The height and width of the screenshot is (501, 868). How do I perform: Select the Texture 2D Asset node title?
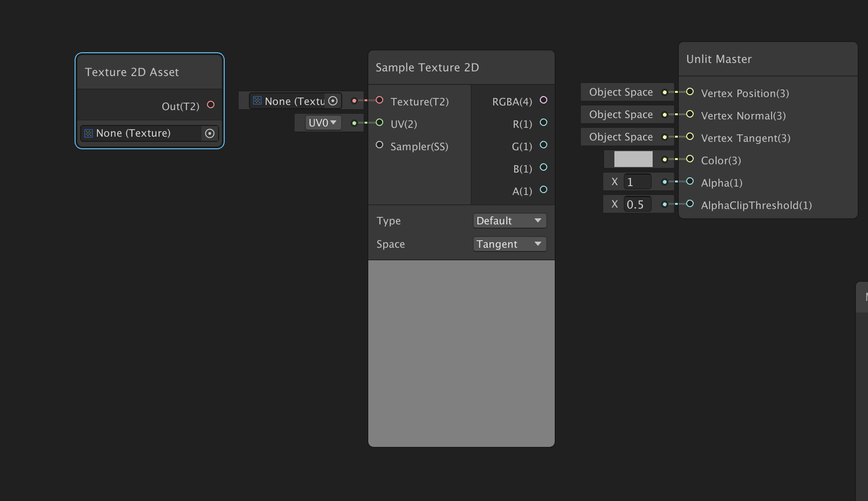[x=132, y=72]
